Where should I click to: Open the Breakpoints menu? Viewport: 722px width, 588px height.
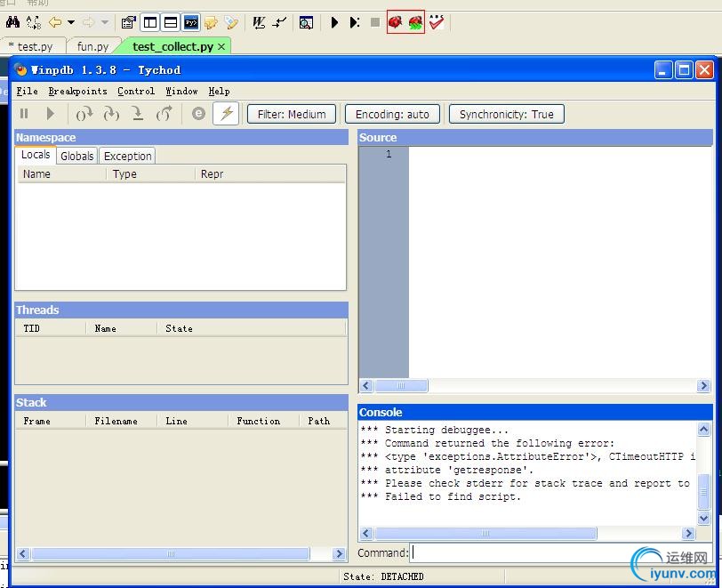pos(78,92)
